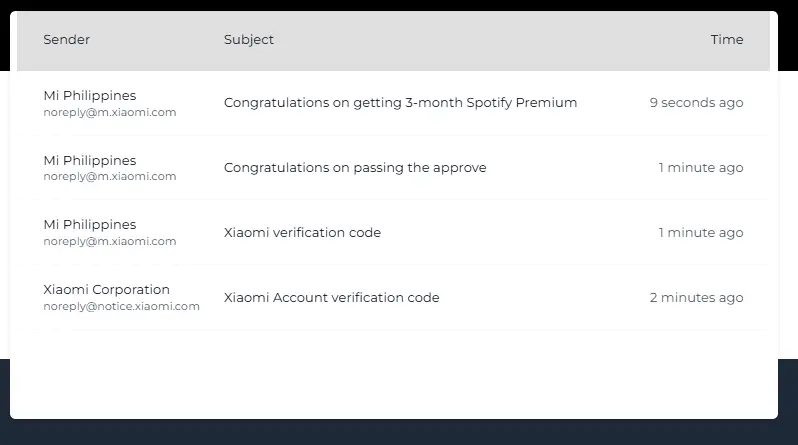
Task: Click the sender address on the Spotify email
Action: coord(109,113)
